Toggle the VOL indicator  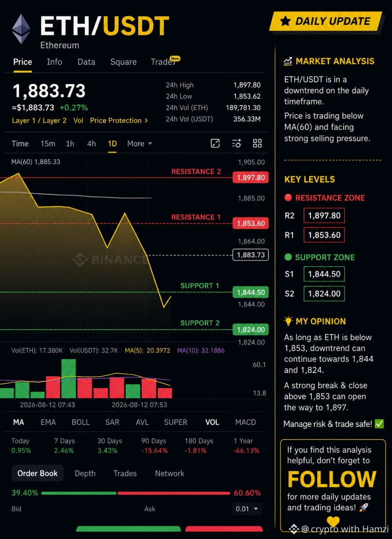212,422
